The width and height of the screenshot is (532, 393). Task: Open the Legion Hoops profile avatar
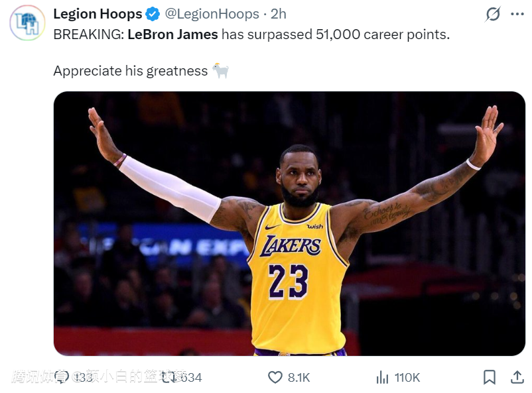(27, 23)
